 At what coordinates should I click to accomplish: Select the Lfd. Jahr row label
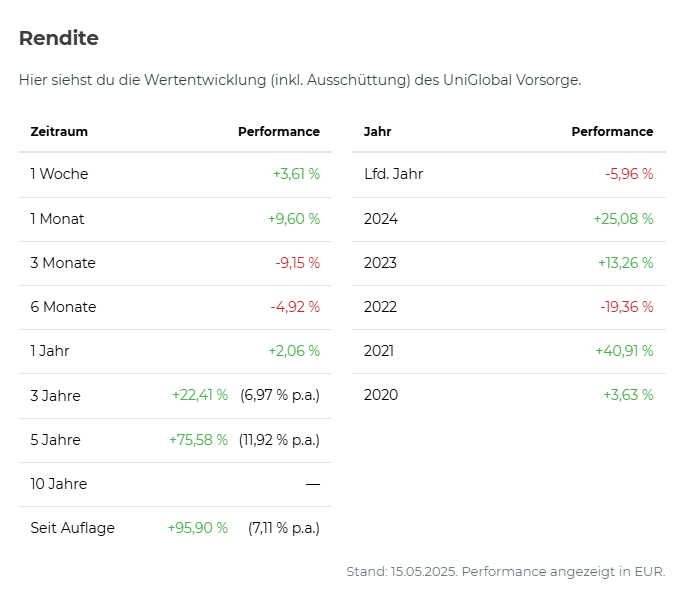point(393,174)
